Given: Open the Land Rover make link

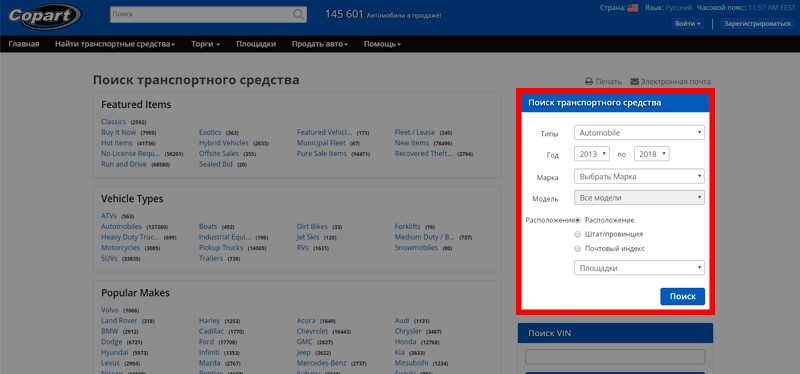Looking at the screenshot, I should point(119,321).
